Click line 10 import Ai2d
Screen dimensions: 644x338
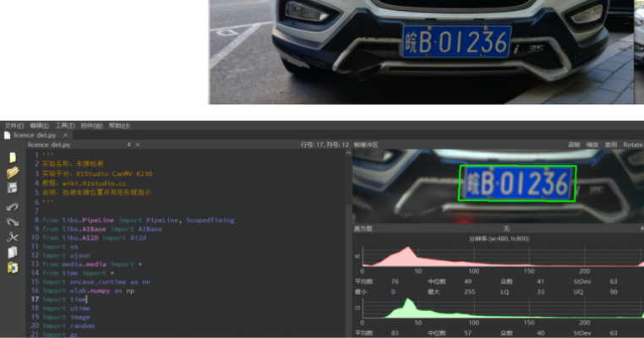coord(94,237)
